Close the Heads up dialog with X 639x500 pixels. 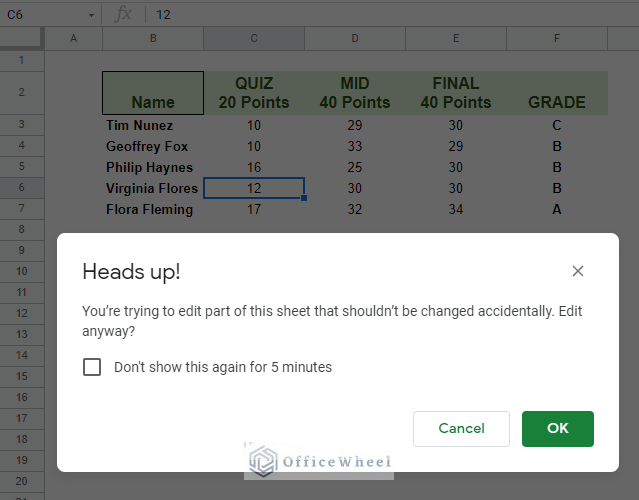577,271
